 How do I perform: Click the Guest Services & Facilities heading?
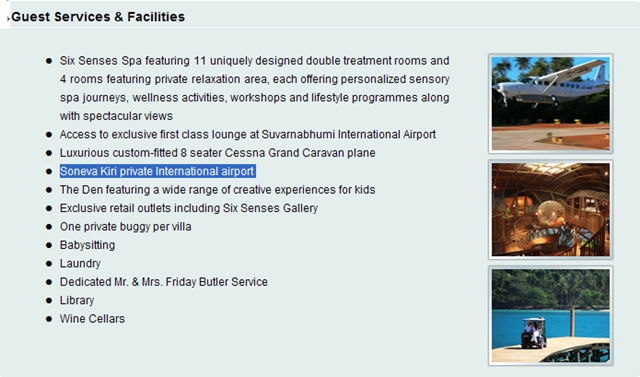(x=98, y=17)
